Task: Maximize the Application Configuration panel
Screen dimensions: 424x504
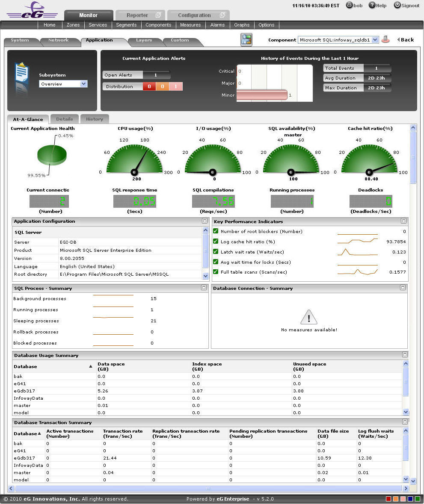Action: click(x=205, y=221)
